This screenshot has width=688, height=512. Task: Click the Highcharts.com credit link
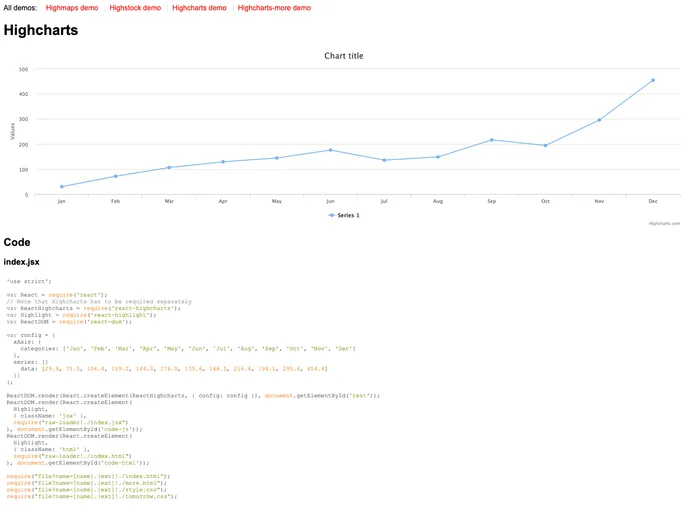pyautogui.click(x=664, y=223)
